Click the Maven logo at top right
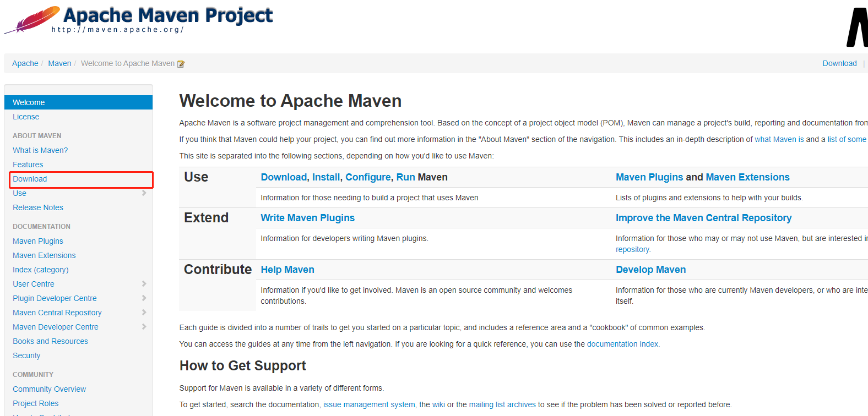This screenshot has height=416, width=868. click(x=857, y=28)
